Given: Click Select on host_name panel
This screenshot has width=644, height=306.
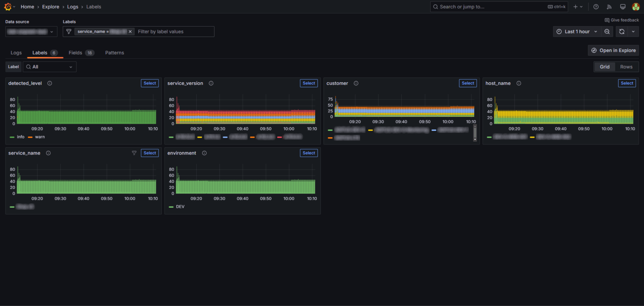Looking at the screenshot, I should tap(627, 83).
